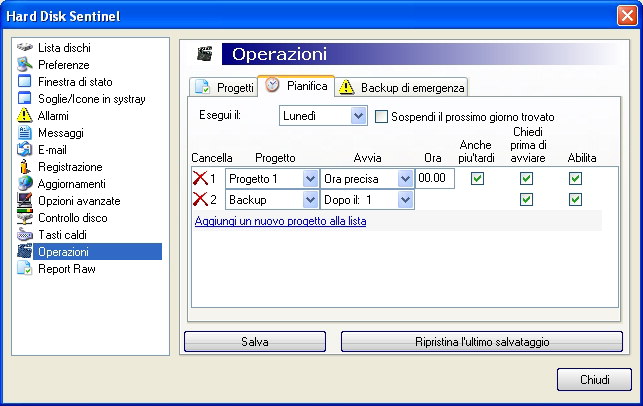Toggle Abilita checkbox for Progetto 1 row
Screen dimensions: 643x406
coord(575,178)
